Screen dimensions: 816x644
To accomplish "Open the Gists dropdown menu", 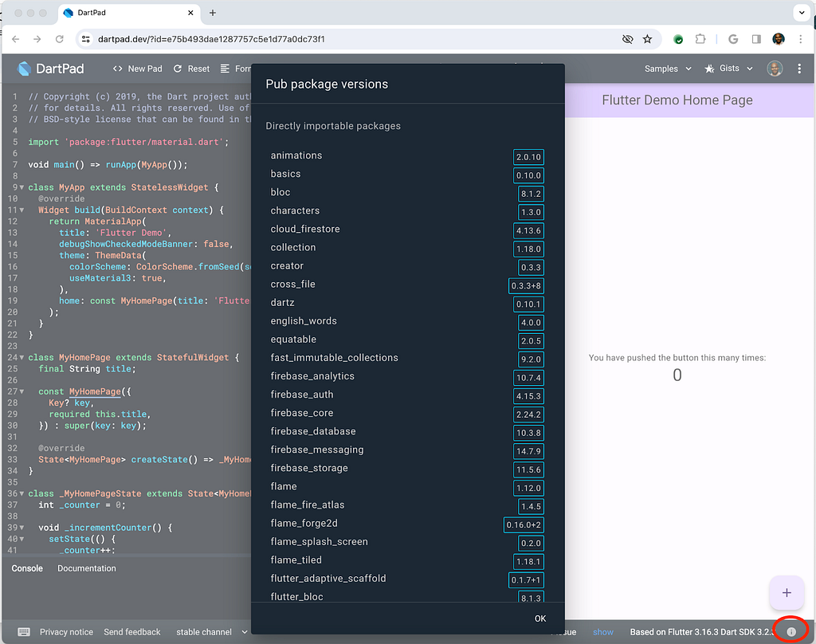I will point(728,69).
